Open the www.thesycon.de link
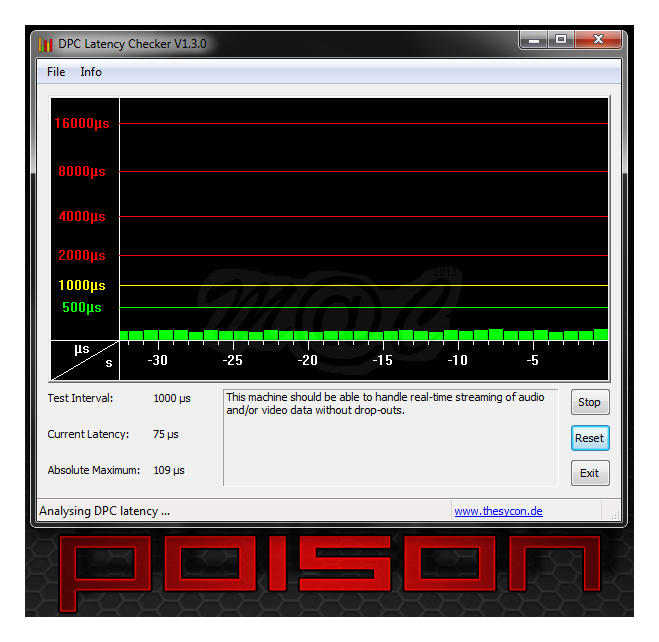Image resolution: width=659 pixels, height=642 pixels. click(498, 511)
